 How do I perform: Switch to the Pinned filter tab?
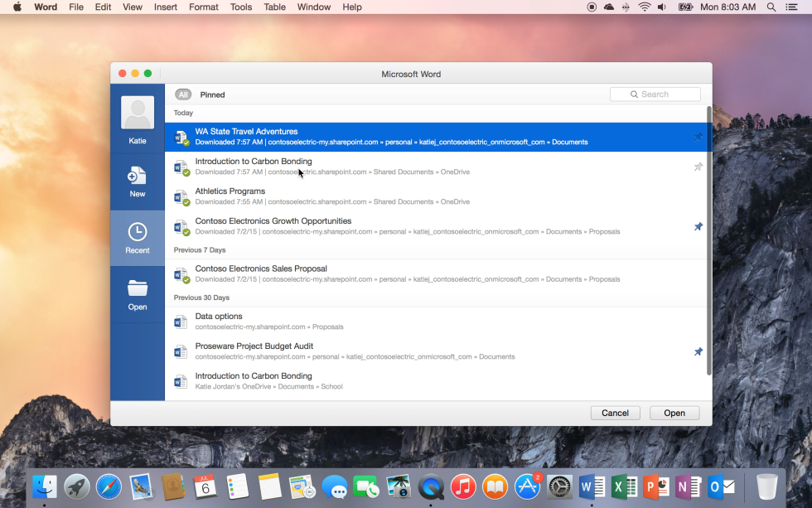click(x=212, y=94)
